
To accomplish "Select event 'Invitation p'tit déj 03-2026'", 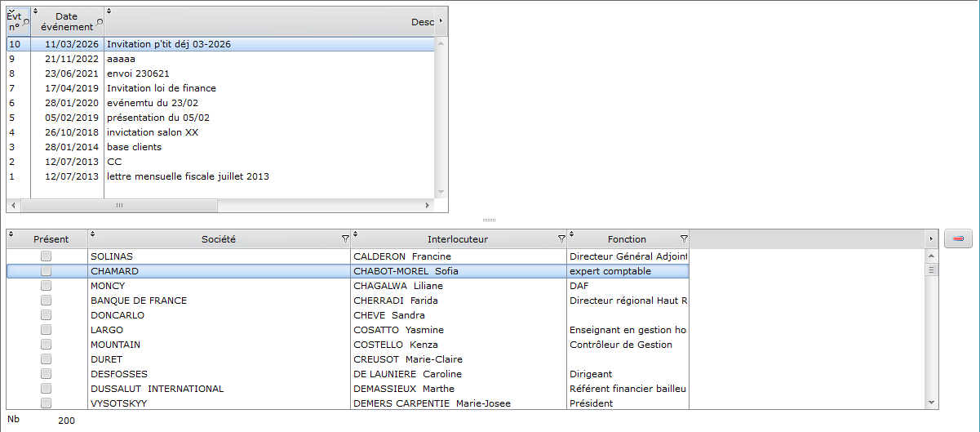I will (x=220, y=44).
